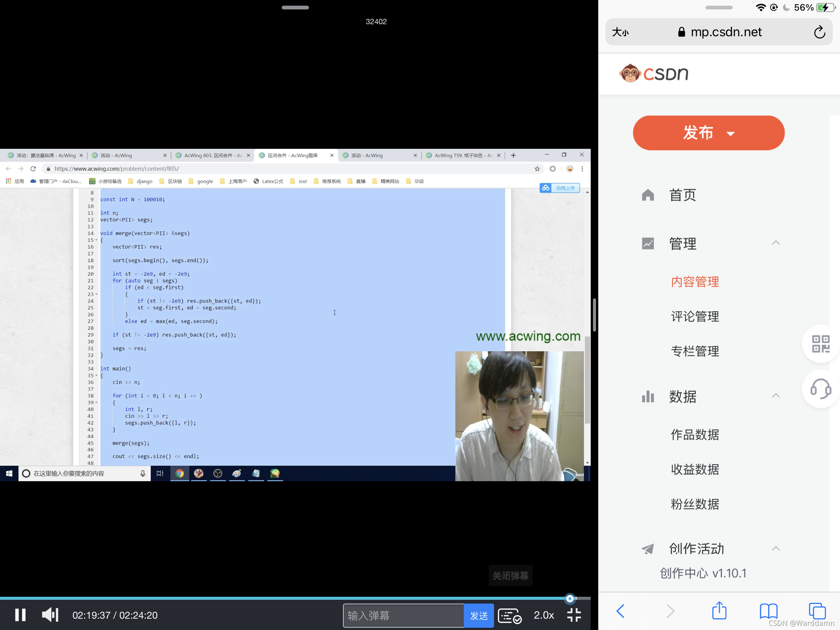
Task: Click Chrome URL acwing.com/problem/content/805
Action: [116, 168]
